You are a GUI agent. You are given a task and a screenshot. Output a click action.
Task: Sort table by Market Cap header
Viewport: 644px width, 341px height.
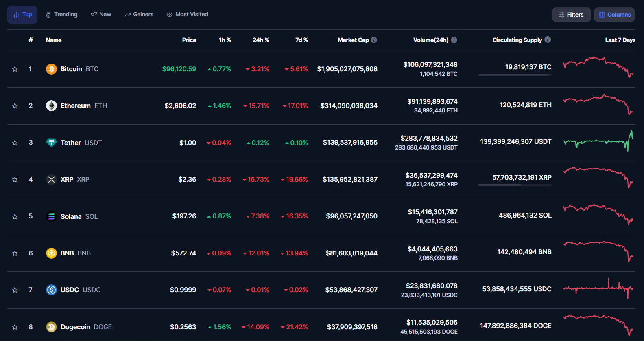click(x=353, y=40)
